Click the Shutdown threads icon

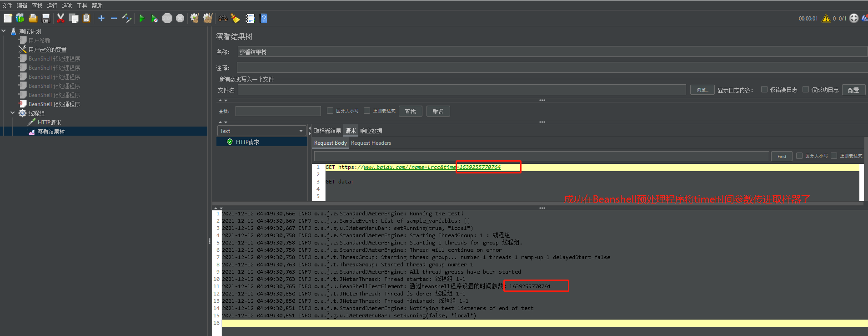pos(180,18)
